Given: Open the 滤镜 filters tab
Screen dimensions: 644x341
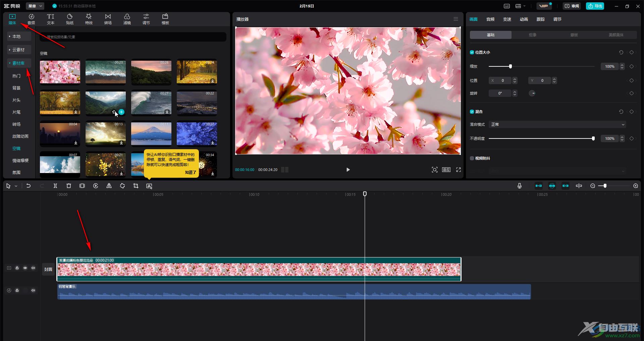Looking at the screenshot, I should tap(127, 19).
